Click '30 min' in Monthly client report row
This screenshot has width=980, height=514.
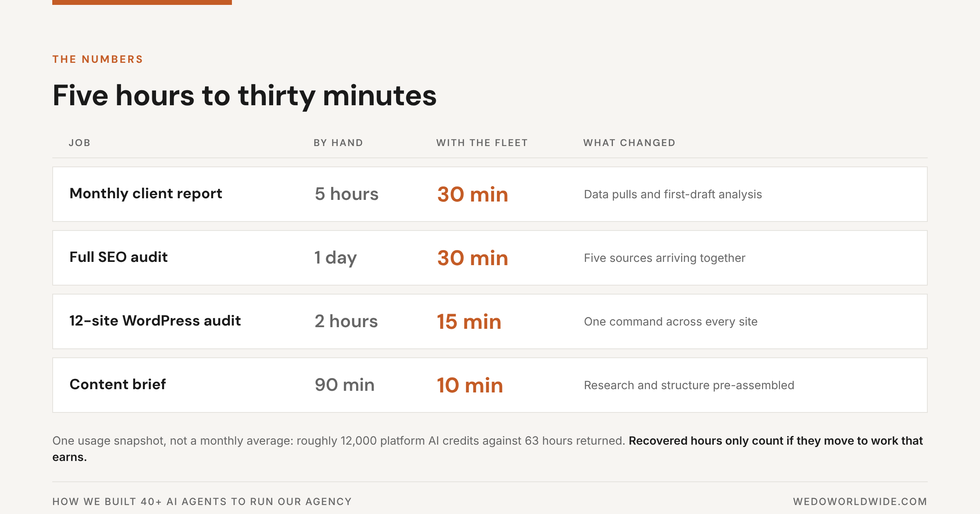pos(472,194)
